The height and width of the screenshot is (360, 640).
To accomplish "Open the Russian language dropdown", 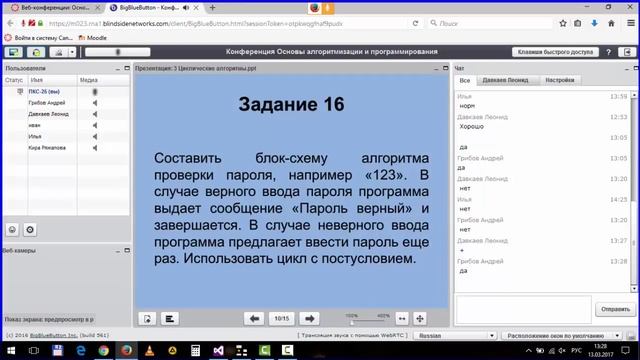I will point(455,336).
